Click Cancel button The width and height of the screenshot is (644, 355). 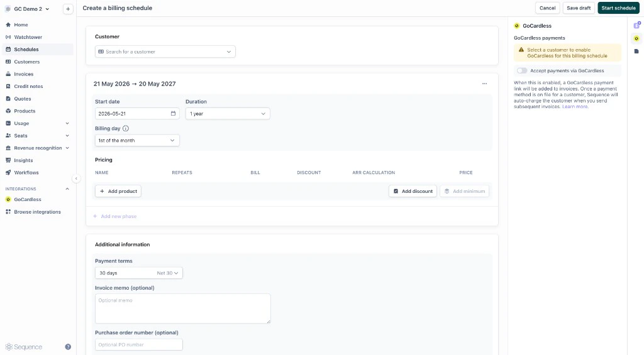pos(548,8)
